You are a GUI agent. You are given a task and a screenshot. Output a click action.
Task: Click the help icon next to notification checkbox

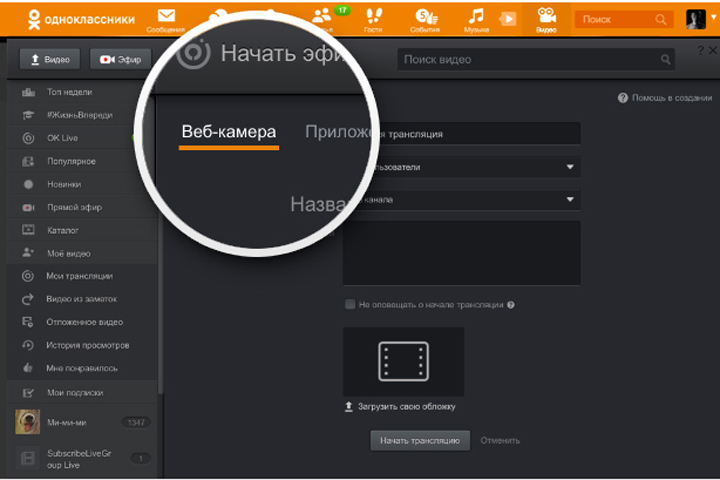pos(511,304)
